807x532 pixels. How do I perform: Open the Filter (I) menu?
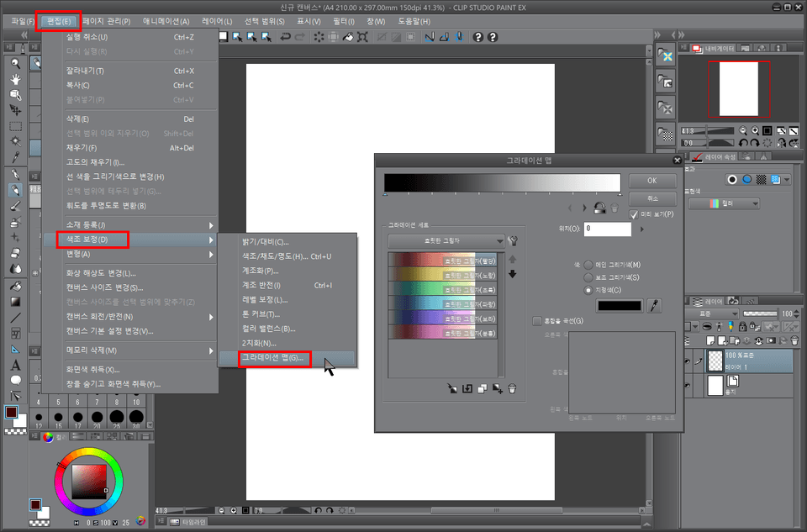344,21
